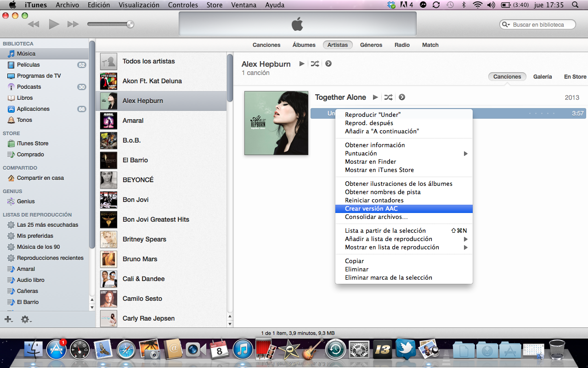Click the previous track rewind button

pos(34,24)
